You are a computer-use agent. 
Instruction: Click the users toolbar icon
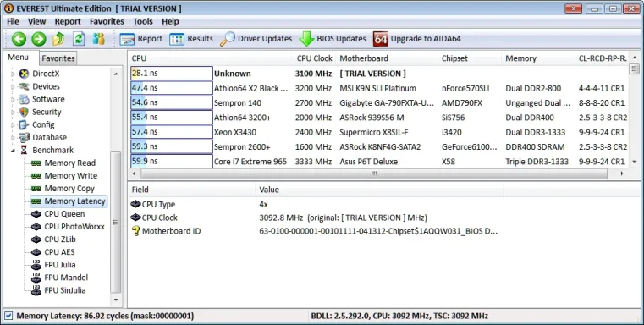tap(98, 39)
